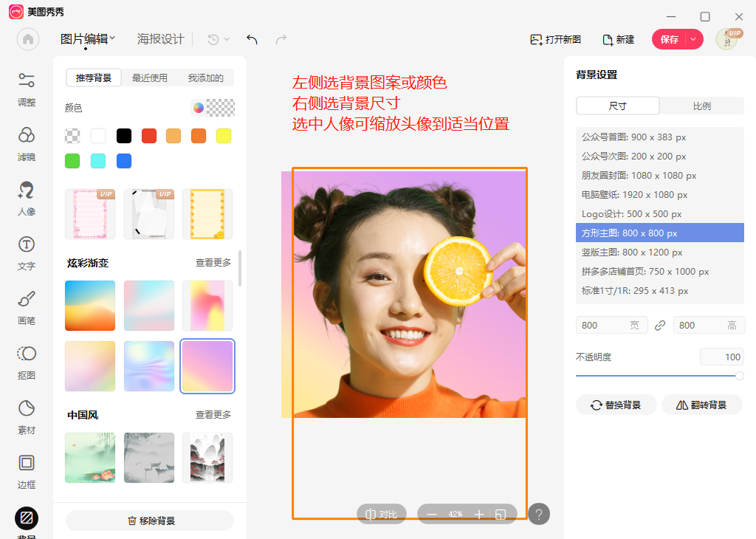Switch to the 比例 ratio tab

701,106
